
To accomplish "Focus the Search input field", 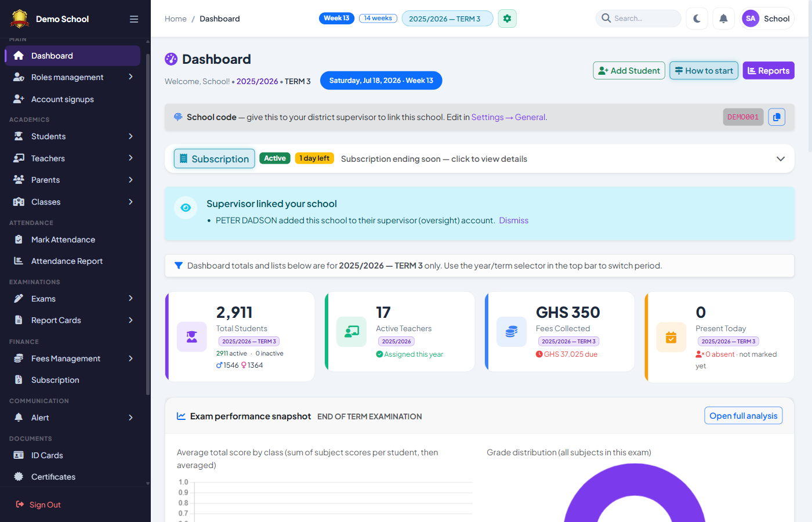I will [638, 19].
